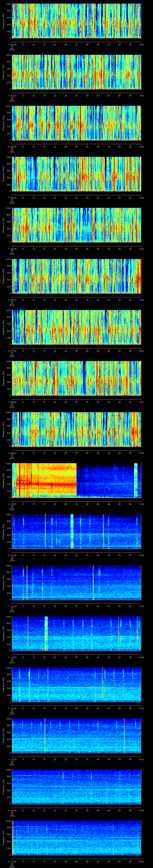The height and width of the screenshot is (868, 153).
Task: Click the 11:16:00 start time label
Action: (12, 810)
